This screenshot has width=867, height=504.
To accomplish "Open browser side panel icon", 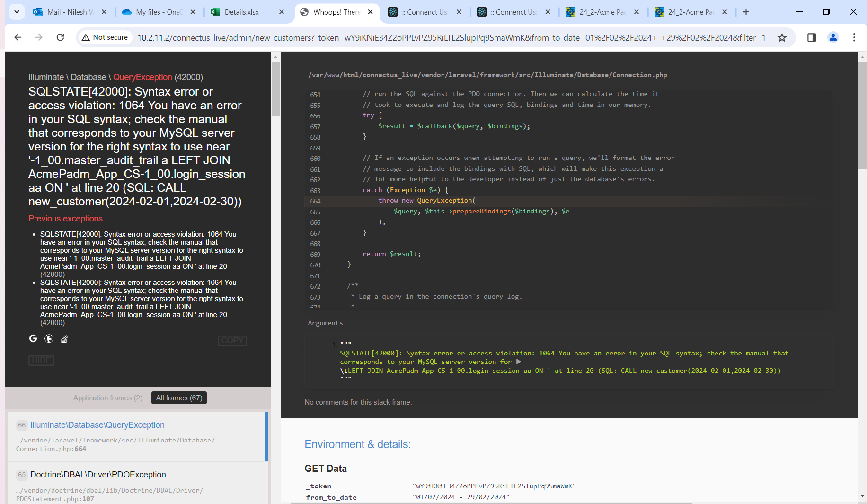I will point(812,37).
